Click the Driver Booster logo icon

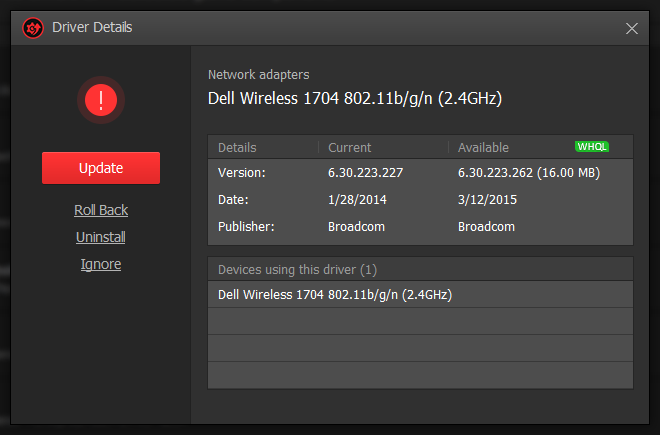click(x=33, y=28)
